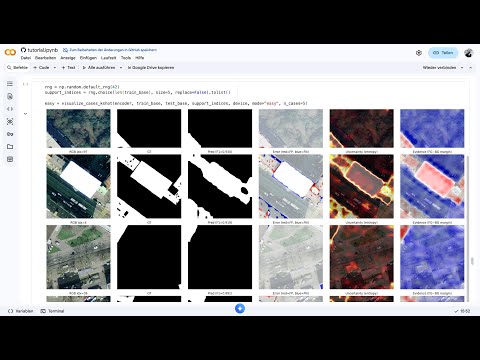Image resolution: width=480 pixels, height=360 pixels.
Task: Open the Einfügen menu
Action: pyautogui.click(x=88, y=58)
